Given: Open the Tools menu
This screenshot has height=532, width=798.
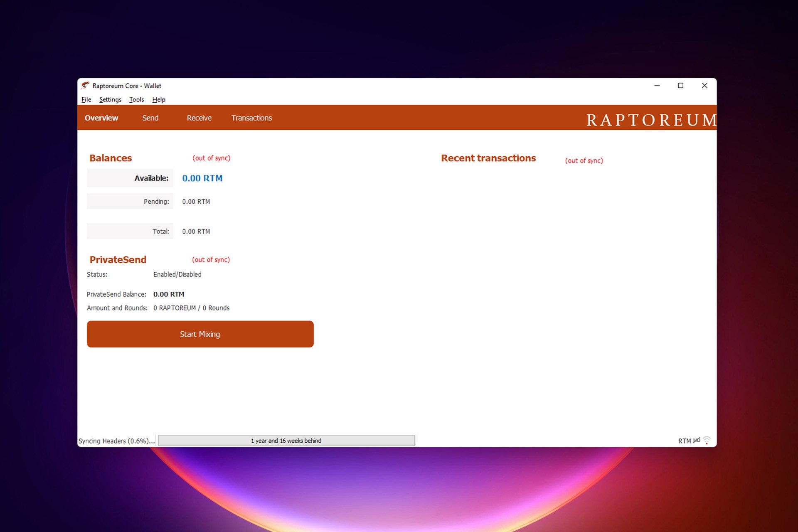Looking at the screenshot, I should tap(136, 99).
